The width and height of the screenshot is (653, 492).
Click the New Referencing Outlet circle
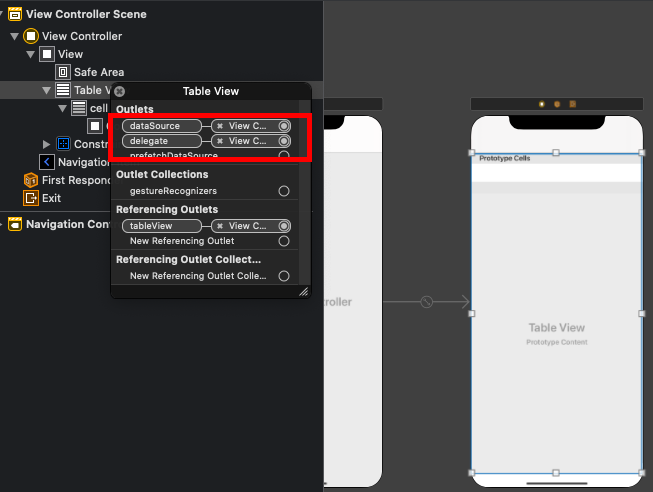tap(284, 241)
